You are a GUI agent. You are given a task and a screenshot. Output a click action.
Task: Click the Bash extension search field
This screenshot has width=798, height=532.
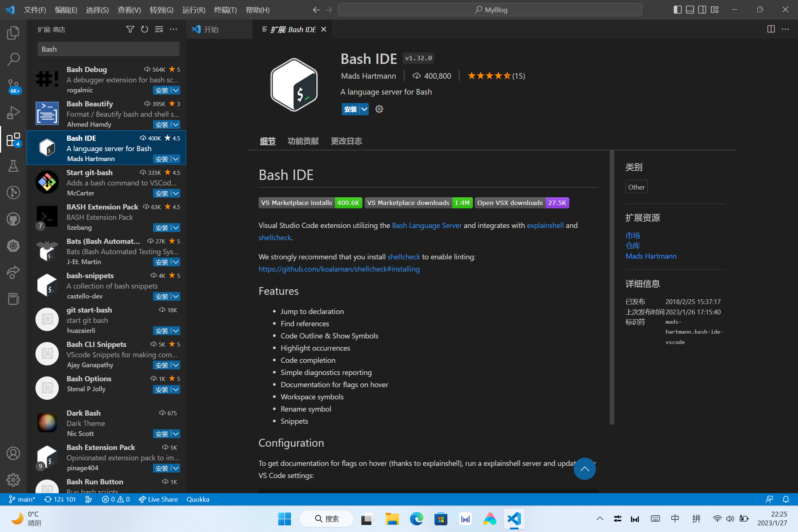108,49
